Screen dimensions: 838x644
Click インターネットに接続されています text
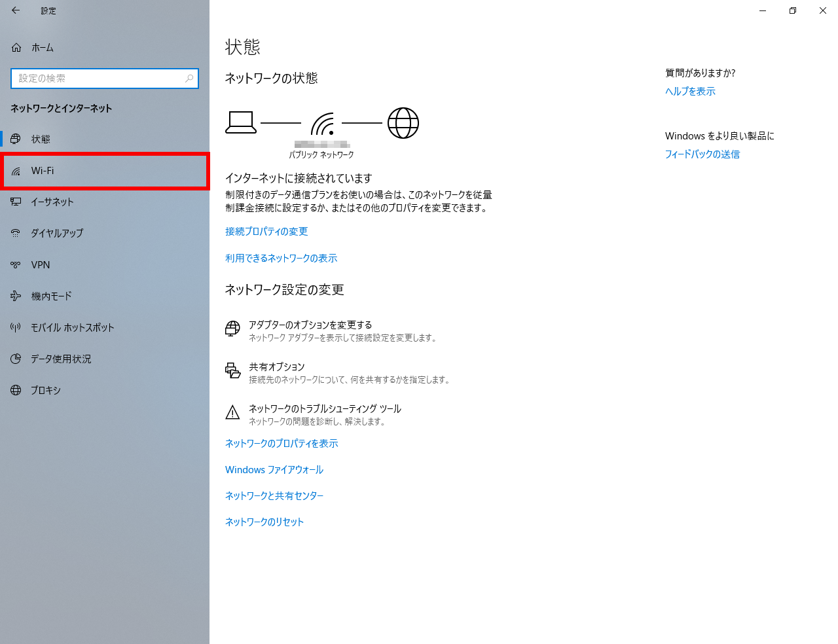(x=299, y=178)
